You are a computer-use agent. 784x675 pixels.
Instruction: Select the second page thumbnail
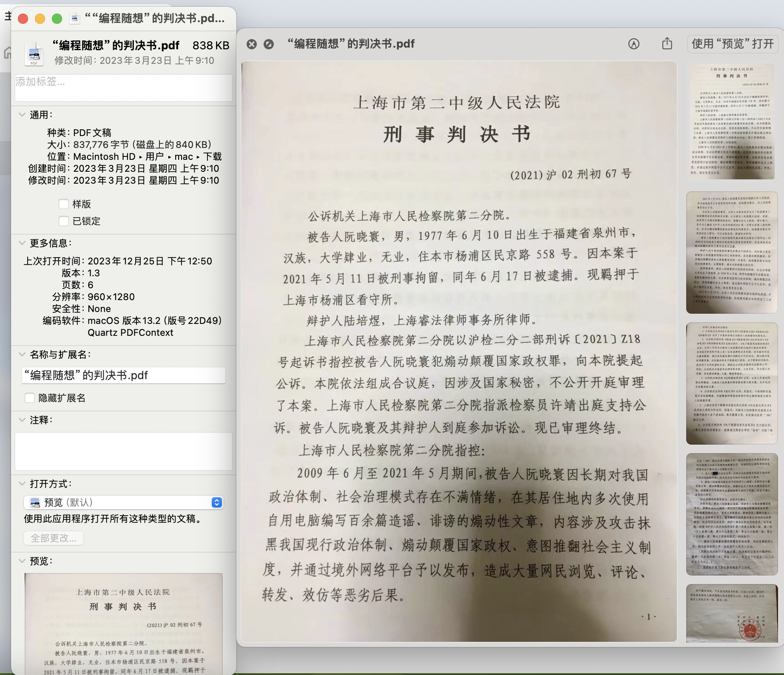click(732, 252)
